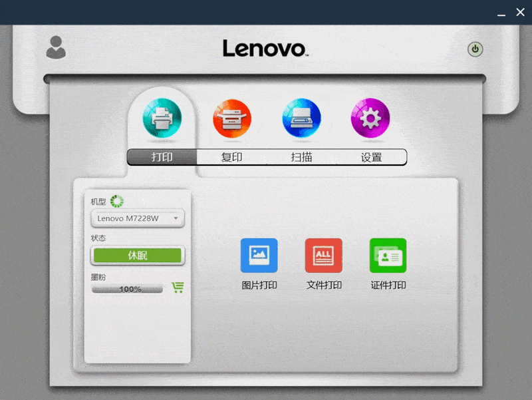Minimize the Lenovo printer window
532x400 pixels.
click(x=501, y=13)
